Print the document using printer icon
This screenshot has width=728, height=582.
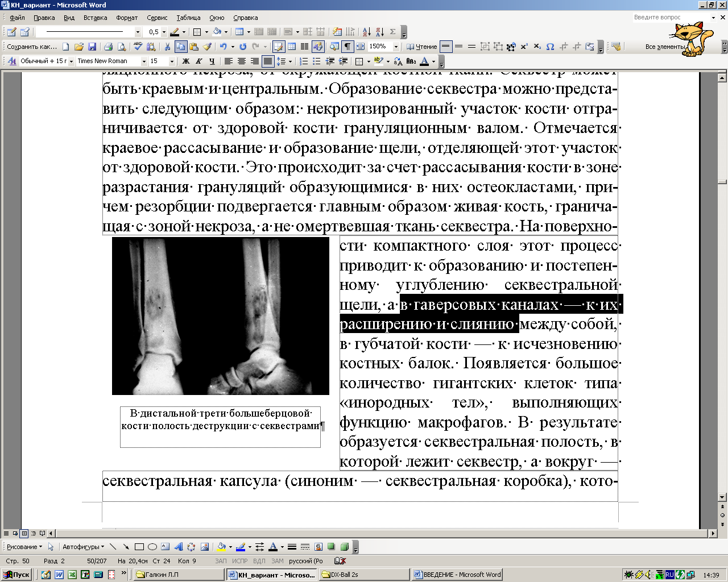108,47
